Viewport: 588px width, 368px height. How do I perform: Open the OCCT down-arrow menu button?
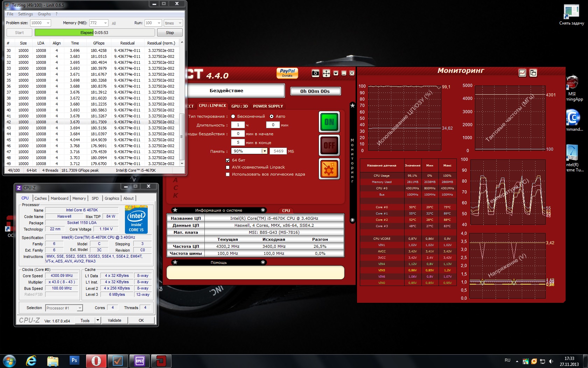click(336, 73)
